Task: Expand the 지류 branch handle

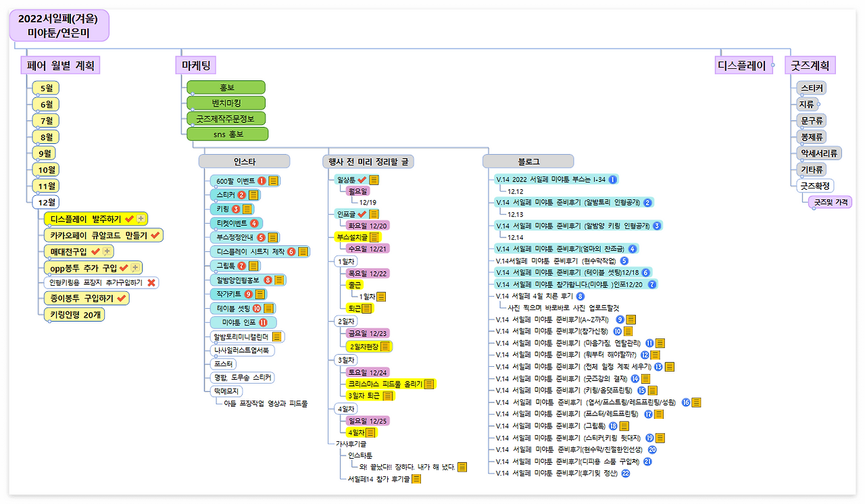Action: click(x=818, y=104)
